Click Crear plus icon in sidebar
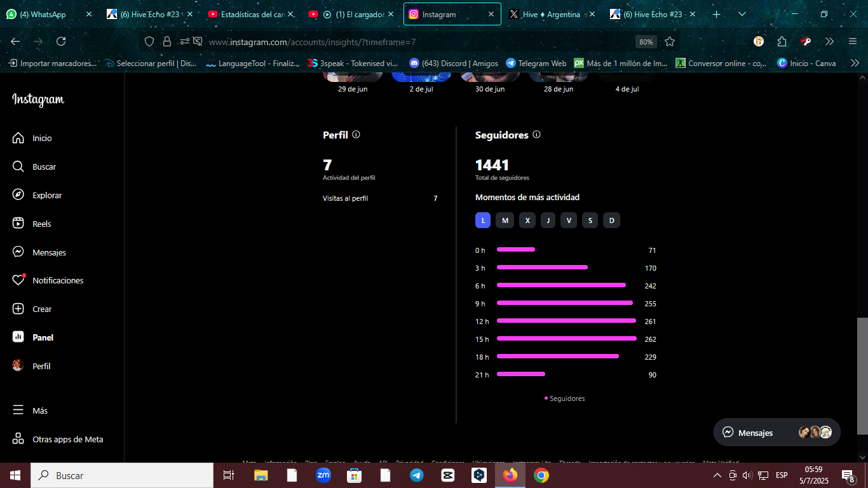 pyautogui.click(x=18, y=309)
